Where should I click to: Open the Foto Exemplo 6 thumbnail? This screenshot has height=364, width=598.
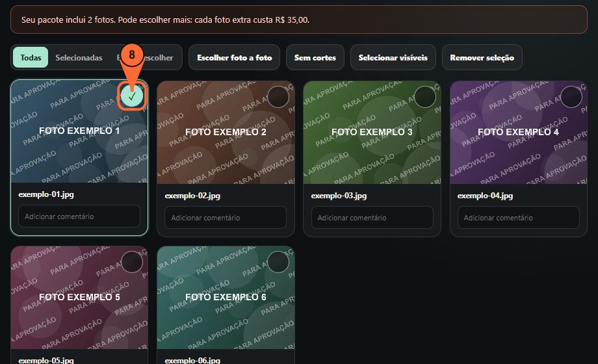[226, 298]
